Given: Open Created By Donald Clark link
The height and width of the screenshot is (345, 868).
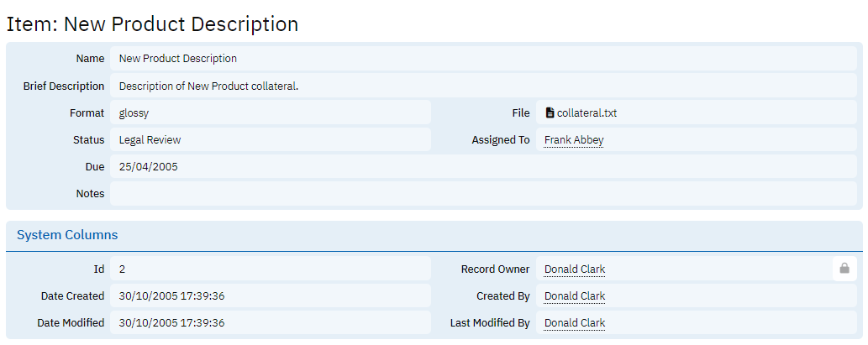Looking at the screenshot, I should [x=575, y=296].
